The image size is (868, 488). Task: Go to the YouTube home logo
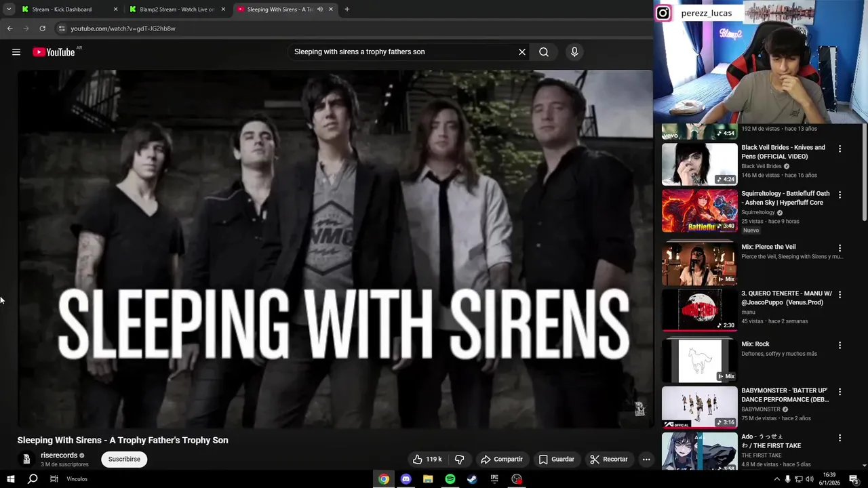click(x=54, y=52)
